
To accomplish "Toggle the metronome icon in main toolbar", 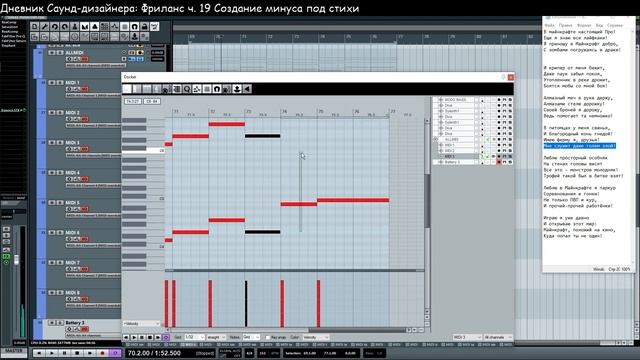I will (x=75, y=27).
